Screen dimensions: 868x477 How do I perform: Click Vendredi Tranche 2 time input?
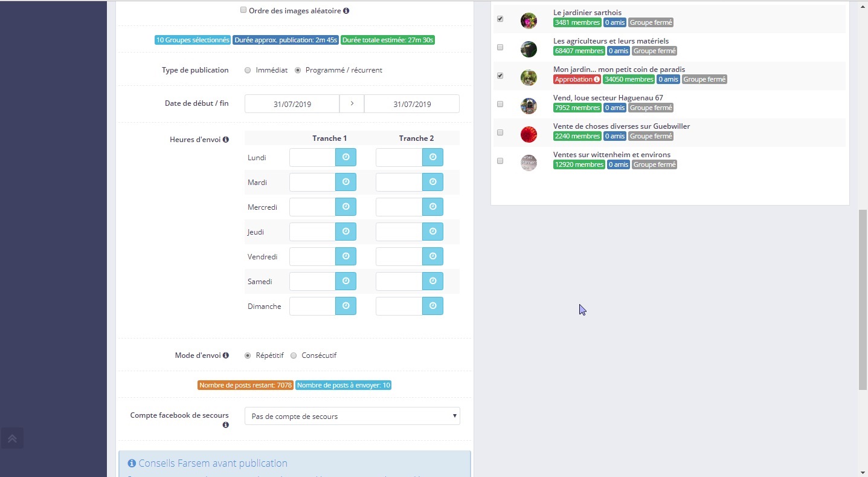pos(399,256)
